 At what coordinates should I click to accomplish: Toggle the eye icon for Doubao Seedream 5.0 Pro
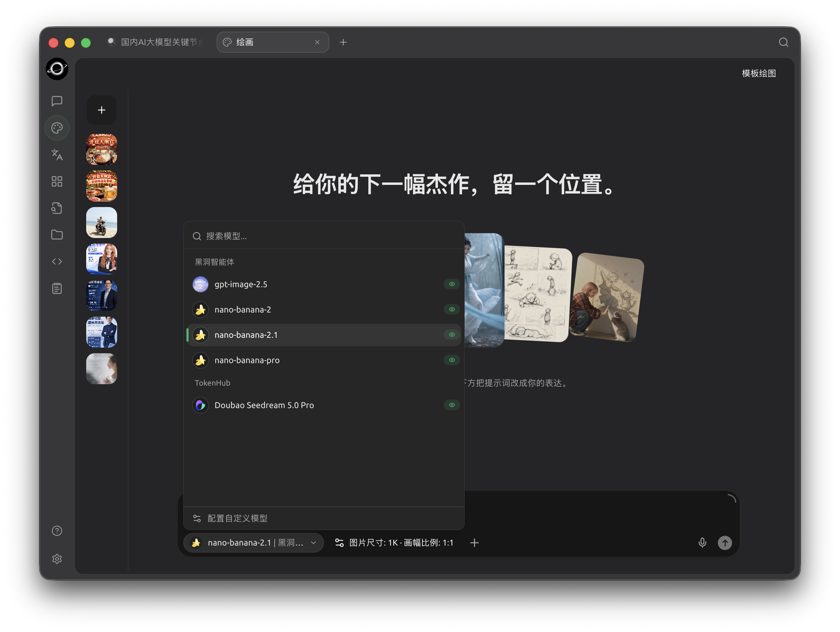452,405
